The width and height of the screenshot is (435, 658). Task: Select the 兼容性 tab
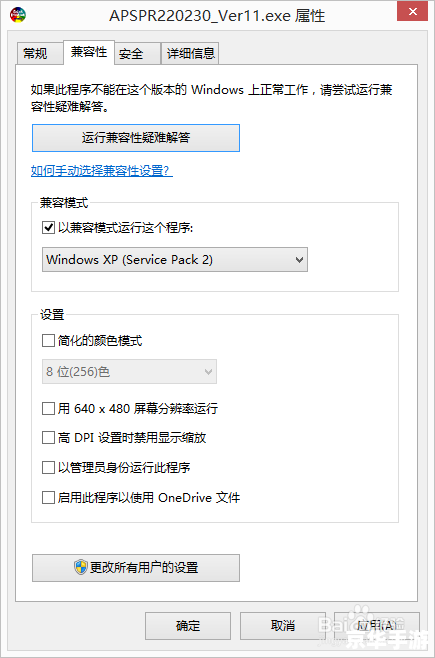pos(89,52)
